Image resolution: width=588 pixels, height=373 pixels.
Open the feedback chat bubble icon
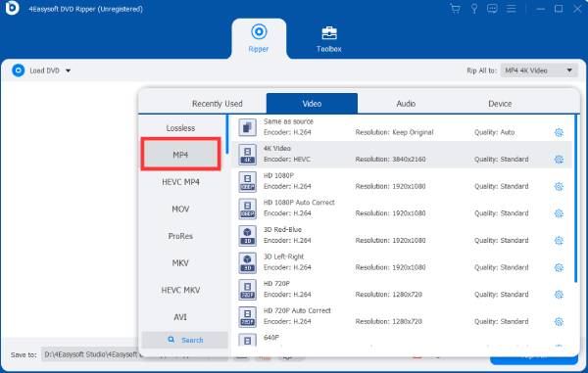(492, 9)
